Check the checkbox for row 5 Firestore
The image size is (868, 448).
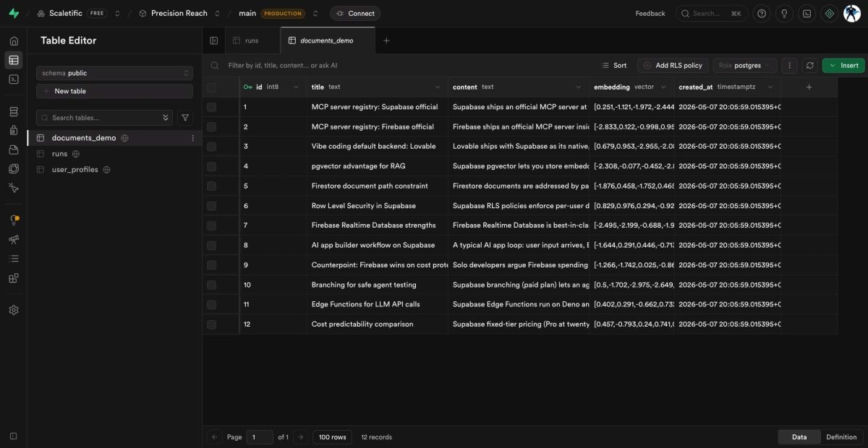[211, 186]
